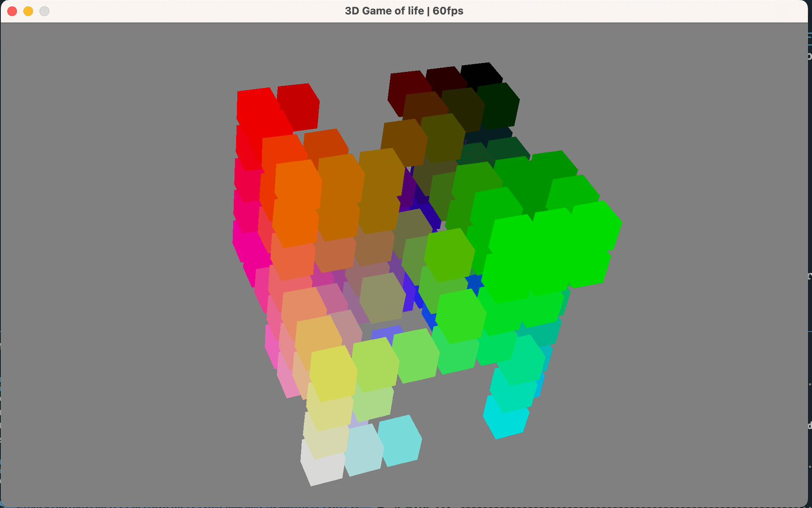Minimize the 3D Game of life window
The width and height of the screenshot is (812, 508).
click(x=28, y=11)
